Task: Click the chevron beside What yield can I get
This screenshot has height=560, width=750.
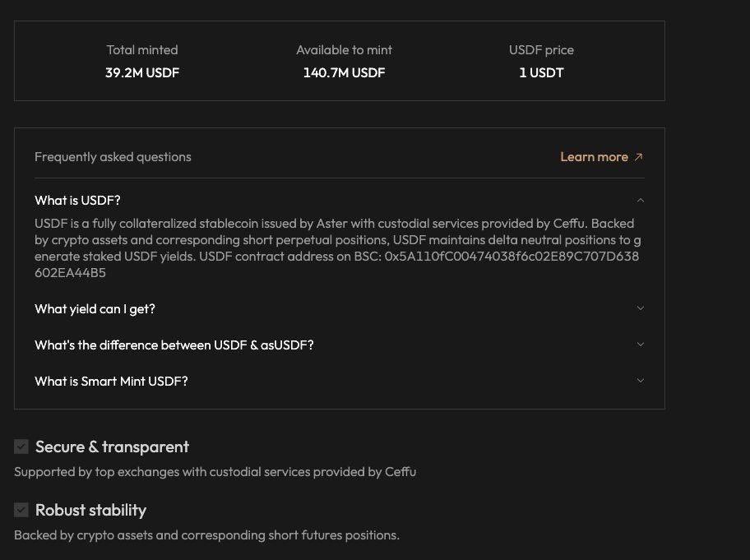Action: [641, 308]
